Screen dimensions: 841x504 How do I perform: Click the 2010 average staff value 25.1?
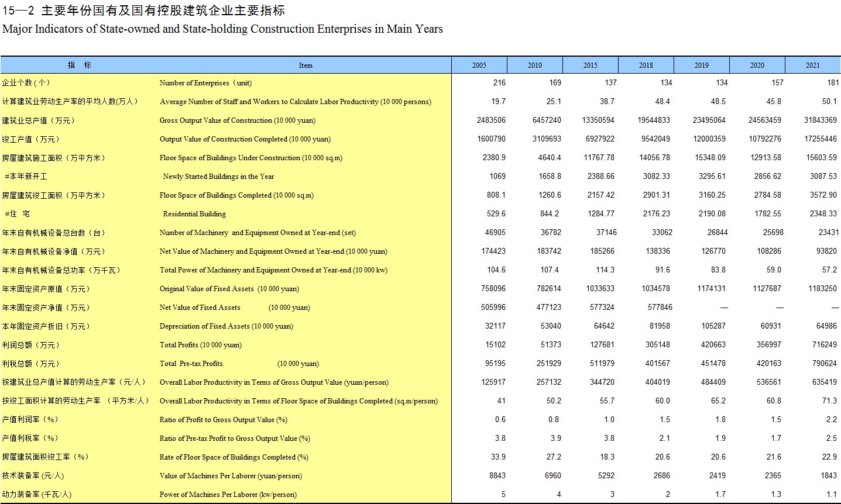point(554,102)
